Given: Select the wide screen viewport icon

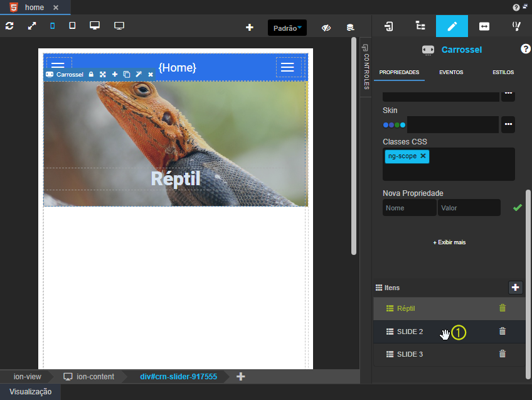Looking at the screenshot, I should click(x=119, y=26).
